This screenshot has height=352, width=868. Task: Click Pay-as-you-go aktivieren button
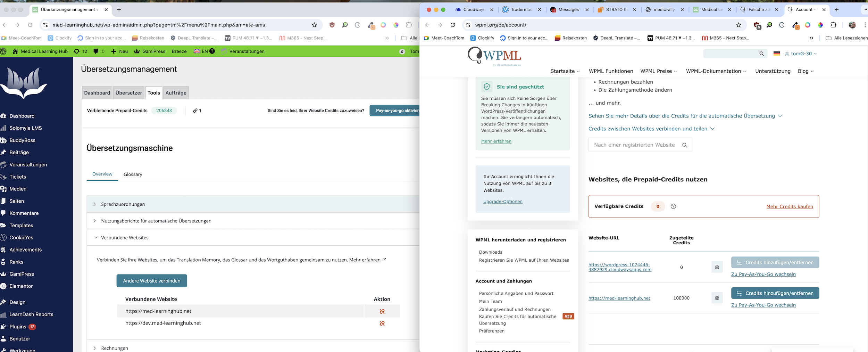coord(395,110)
